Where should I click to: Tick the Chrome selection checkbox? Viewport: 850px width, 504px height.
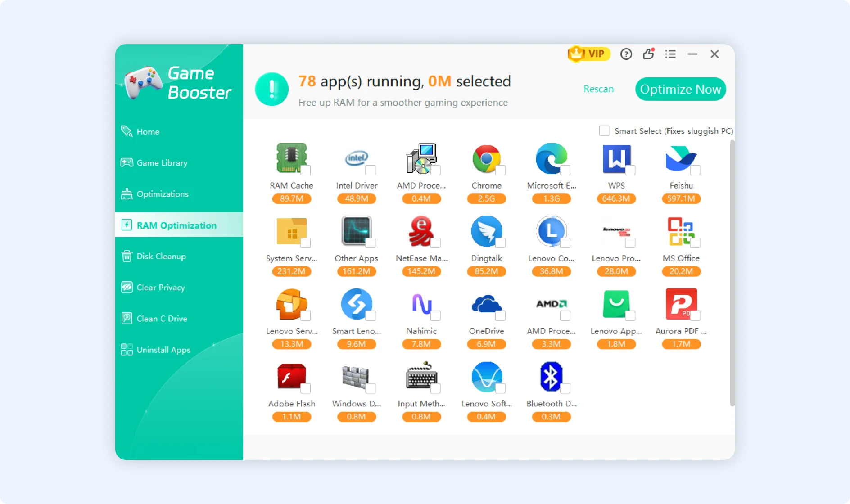coord(500,170)
